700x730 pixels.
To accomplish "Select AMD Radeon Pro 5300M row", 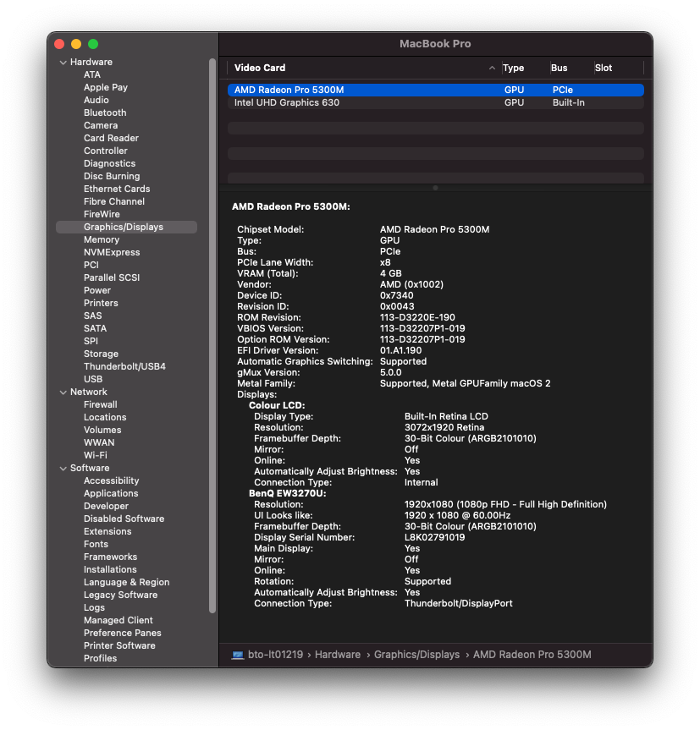I will (435, 90).
